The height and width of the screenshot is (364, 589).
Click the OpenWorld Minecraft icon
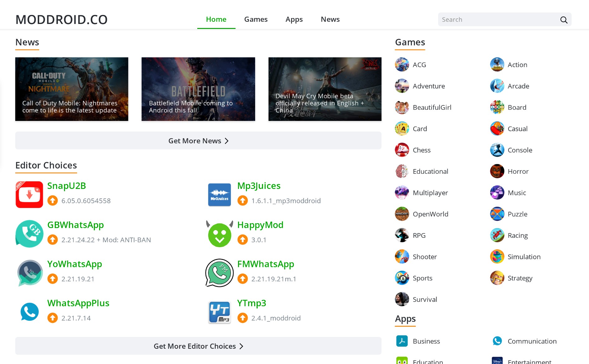[402, 214]
